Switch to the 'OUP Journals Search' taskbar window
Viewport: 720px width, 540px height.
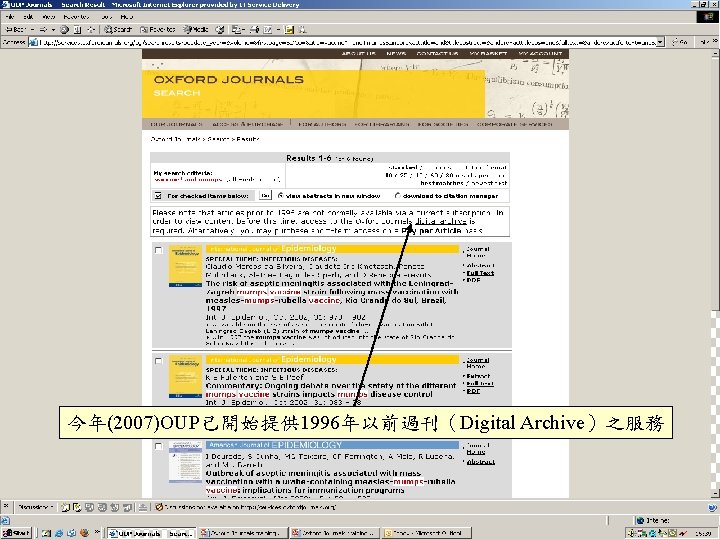[x=152, y=533]
